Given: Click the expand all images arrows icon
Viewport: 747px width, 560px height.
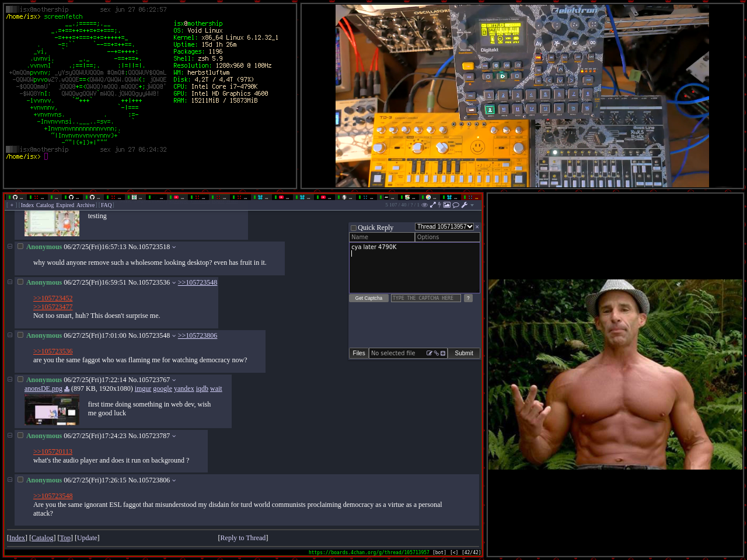Looking at the screenshot, I should [x=433, y=205].
